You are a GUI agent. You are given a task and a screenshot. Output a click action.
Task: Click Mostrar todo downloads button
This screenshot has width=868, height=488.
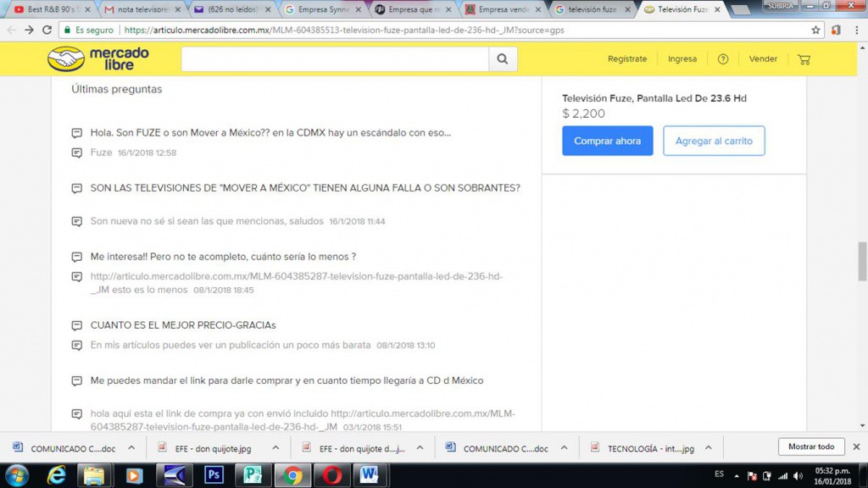[811, 446]
